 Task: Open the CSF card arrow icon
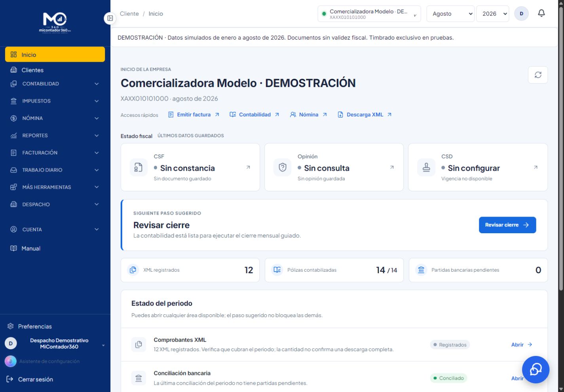[248, 167]
